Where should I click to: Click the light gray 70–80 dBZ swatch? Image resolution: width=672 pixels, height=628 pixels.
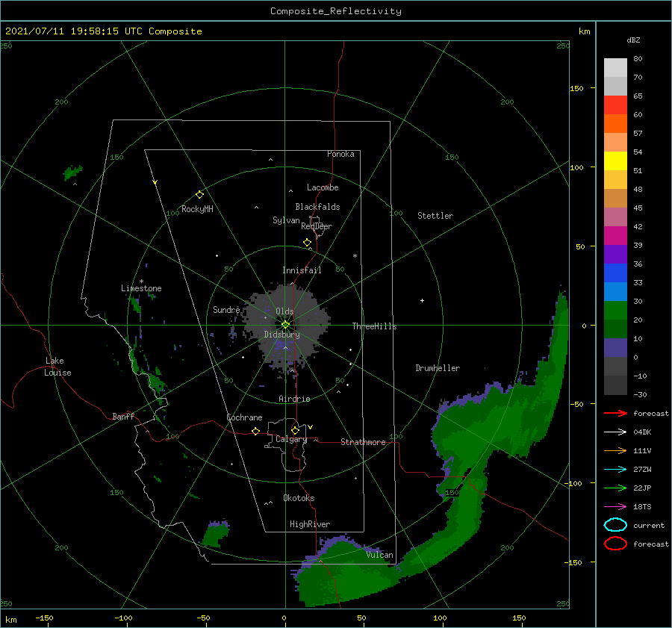(615, 68)
